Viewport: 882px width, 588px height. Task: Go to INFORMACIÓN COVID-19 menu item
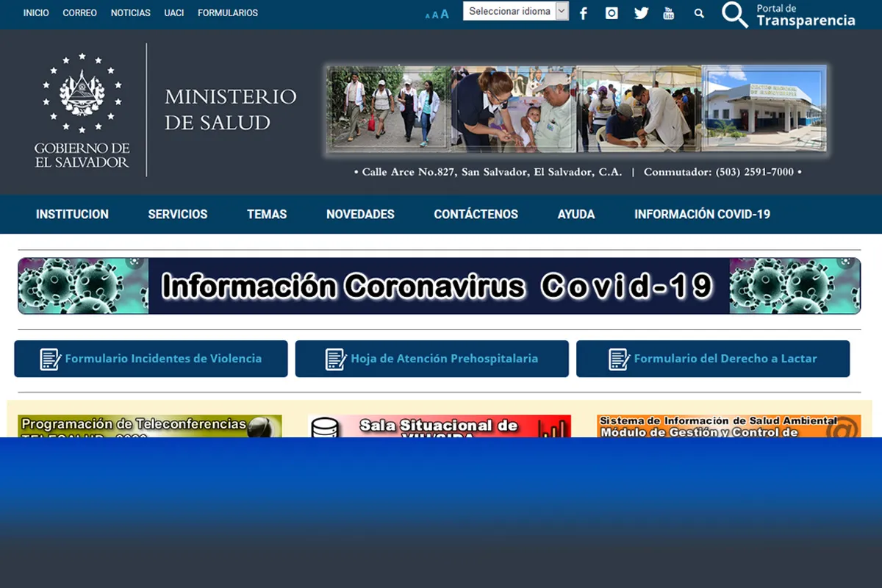702,214
